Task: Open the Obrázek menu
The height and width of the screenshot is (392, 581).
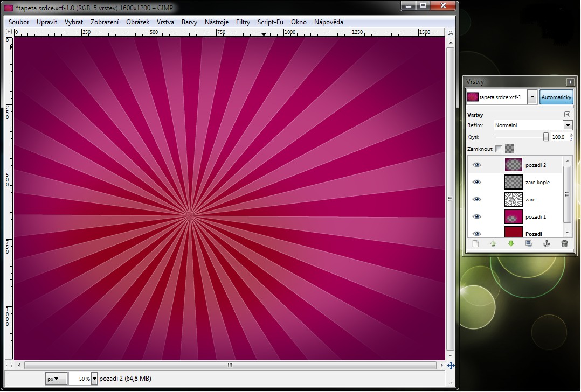Action: click(x=137, y=22)
